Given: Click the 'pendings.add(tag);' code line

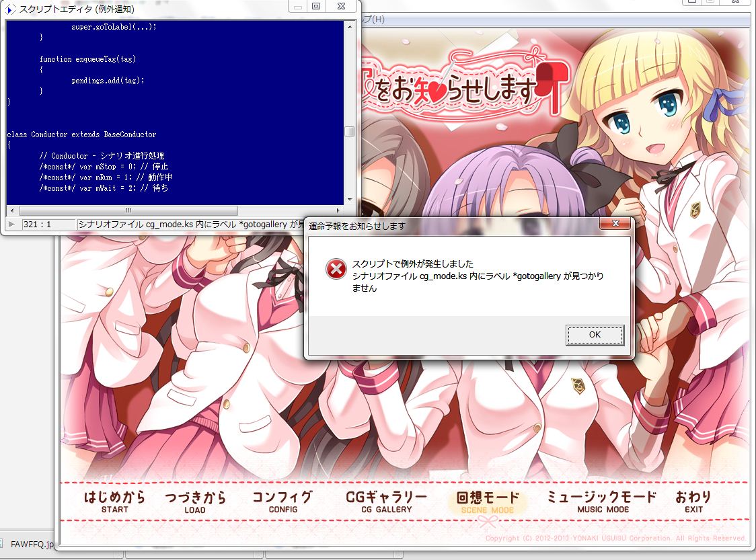Looking at the screenshot, I should 108,81.
